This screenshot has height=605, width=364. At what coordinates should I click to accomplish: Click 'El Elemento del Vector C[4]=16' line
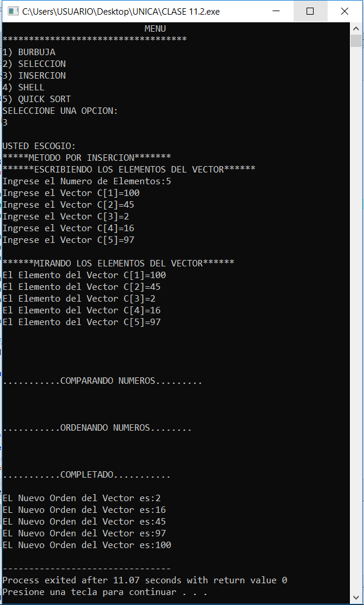click(x=81, y=310)
